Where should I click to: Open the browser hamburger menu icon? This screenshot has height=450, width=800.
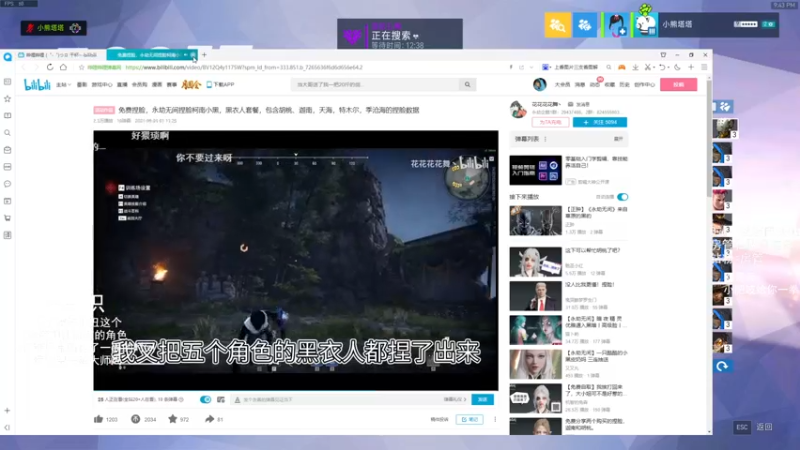point(704,67)
